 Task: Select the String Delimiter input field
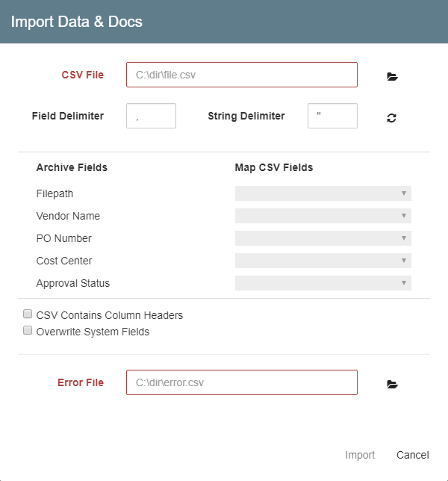coord(332,116)
